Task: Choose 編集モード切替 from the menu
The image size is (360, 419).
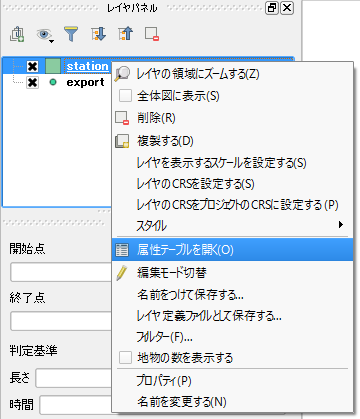Action: click(x=232, y=273)
